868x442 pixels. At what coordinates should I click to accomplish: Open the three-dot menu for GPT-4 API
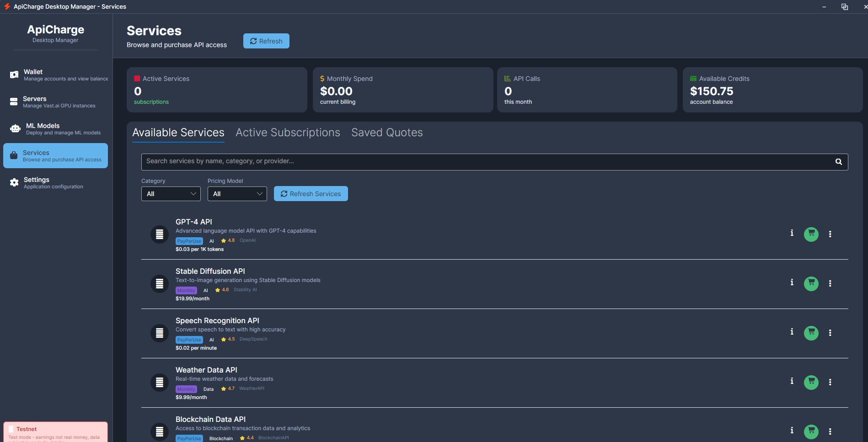(830, 234)
